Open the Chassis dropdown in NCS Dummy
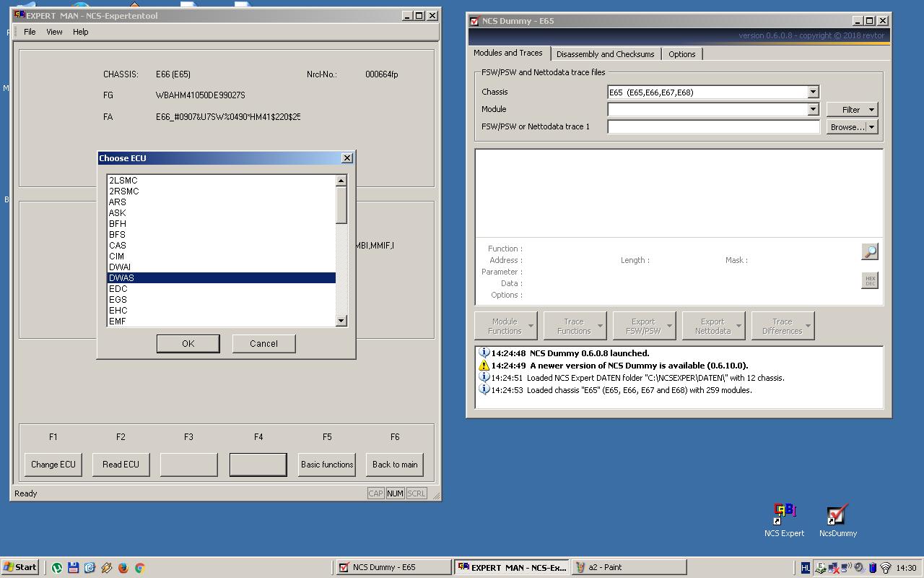 click(x=813, y=92)
